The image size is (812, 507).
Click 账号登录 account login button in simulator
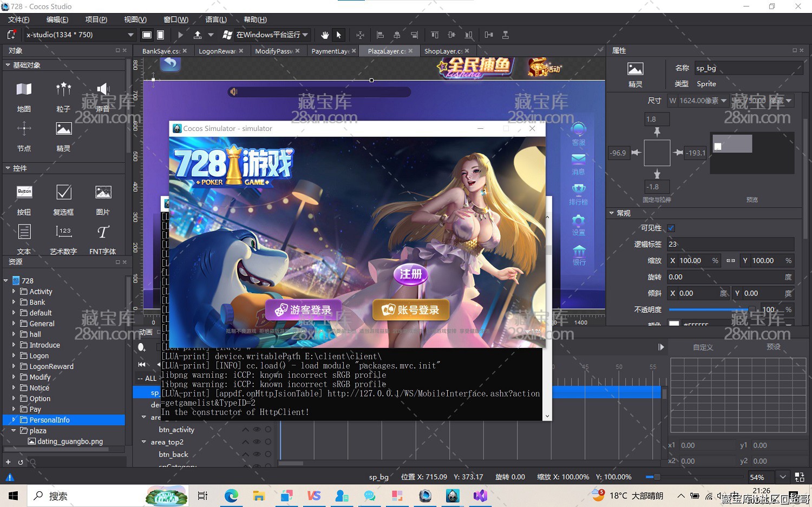pyautogui.click(x=411, y=310)
